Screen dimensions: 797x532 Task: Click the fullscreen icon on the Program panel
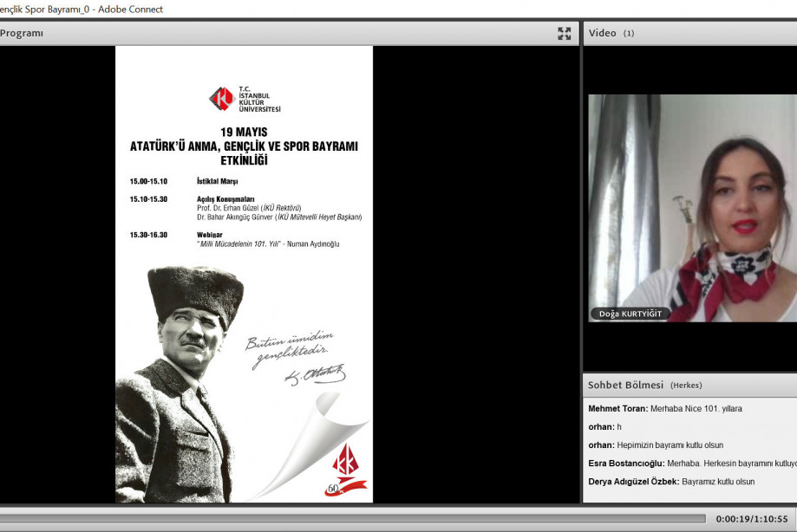point(565,34)
